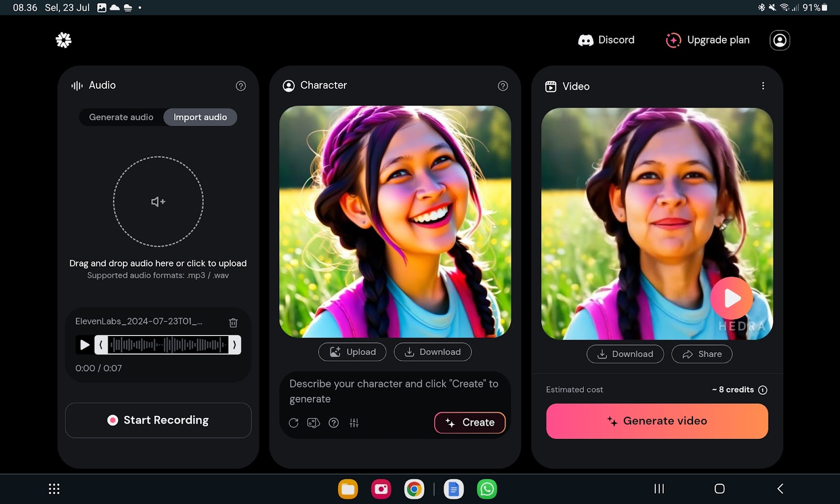840x504 pixels.
Task: Create the character from the prompt
Action: 470,423
